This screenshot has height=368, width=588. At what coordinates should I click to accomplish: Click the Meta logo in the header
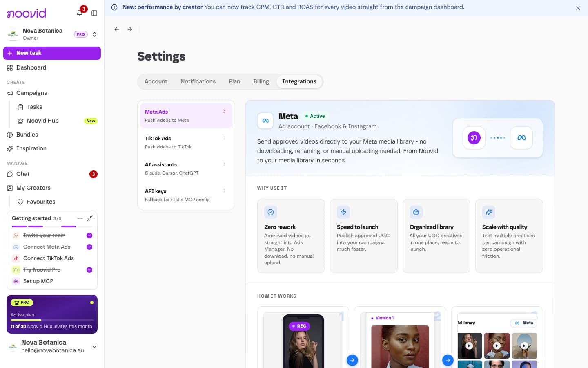point(265,121)
